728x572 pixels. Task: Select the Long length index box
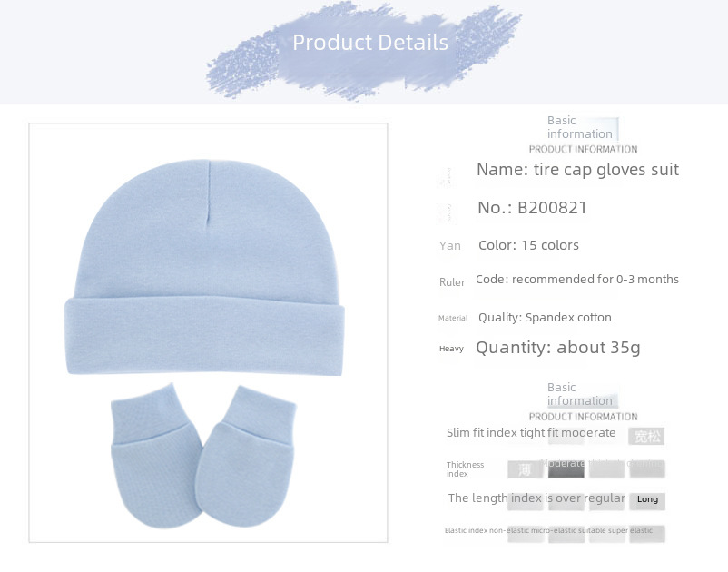647,500
